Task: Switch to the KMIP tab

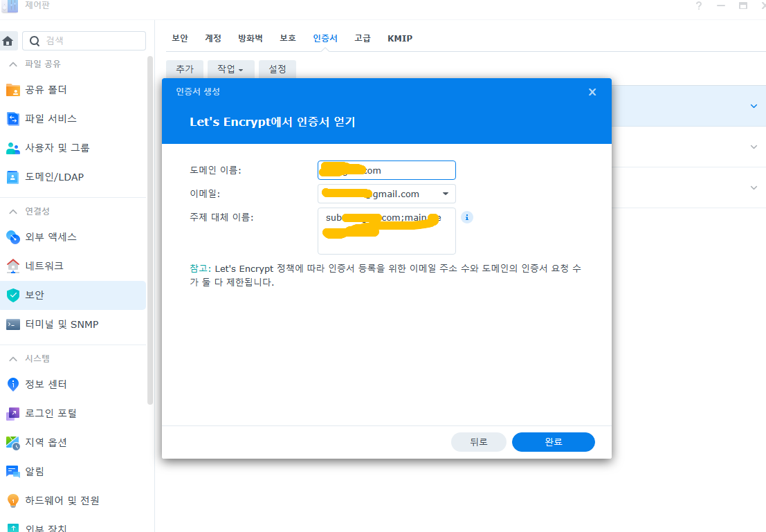Action: pos(400,38)
